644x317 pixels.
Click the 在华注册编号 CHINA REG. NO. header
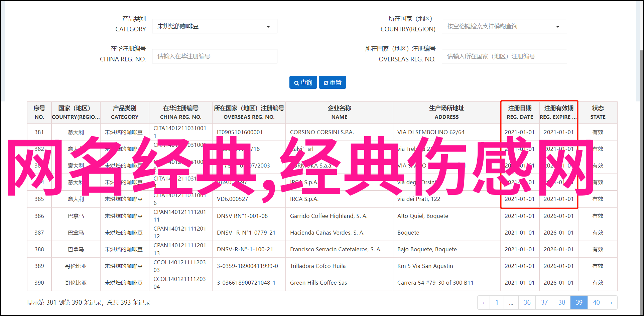(x=181, y=112)
